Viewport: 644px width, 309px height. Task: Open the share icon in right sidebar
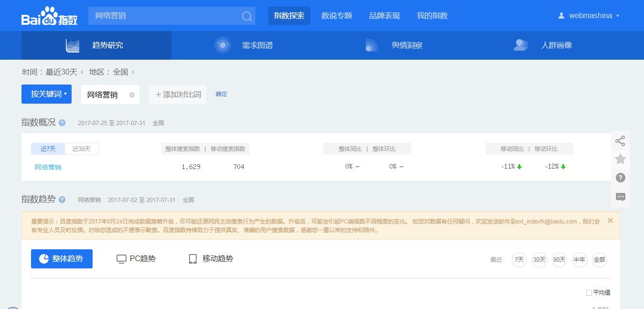coord(620,141)
